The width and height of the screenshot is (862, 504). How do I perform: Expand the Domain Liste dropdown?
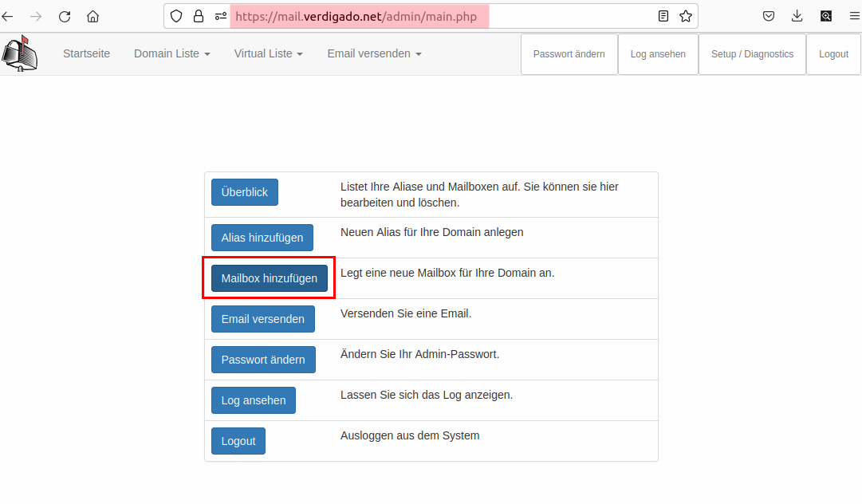tap(172, 54)
